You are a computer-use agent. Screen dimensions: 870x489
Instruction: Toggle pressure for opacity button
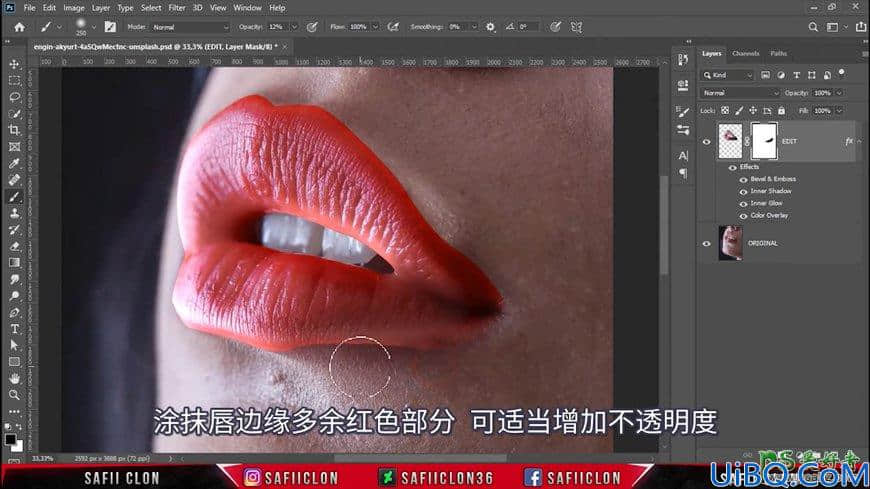(312, 27)
